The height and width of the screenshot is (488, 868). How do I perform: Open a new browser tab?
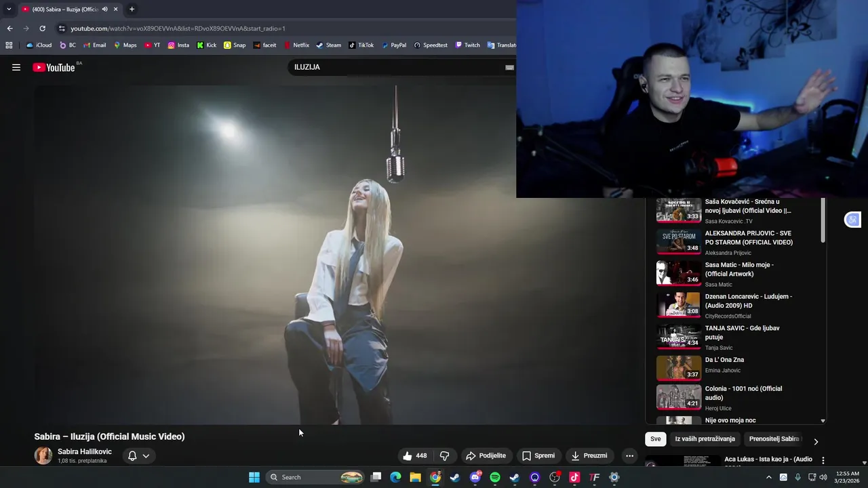pos(132,9)
